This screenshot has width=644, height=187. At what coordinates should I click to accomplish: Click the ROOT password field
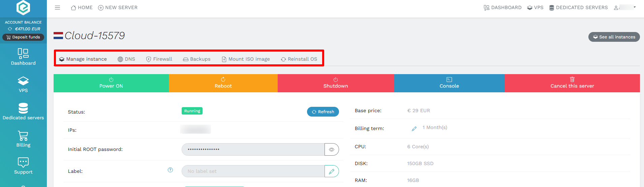tap(253, 150)
